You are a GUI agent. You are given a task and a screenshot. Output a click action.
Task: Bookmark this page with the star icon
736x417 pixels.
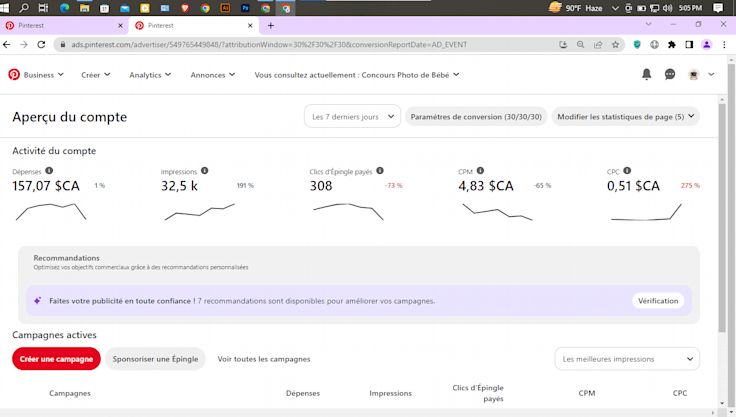pyautogui.click(x=615, y=45)
